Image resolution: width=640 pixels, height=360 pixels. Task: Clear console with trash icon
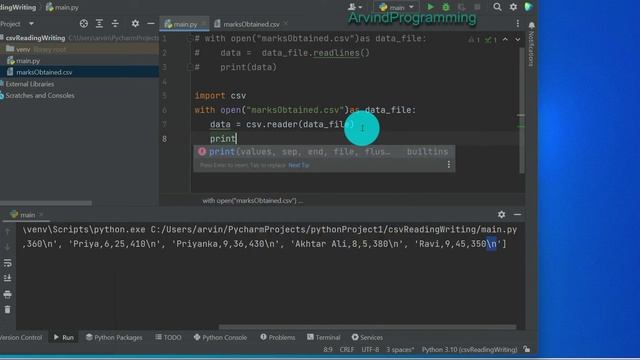click(x=7, y=310)
